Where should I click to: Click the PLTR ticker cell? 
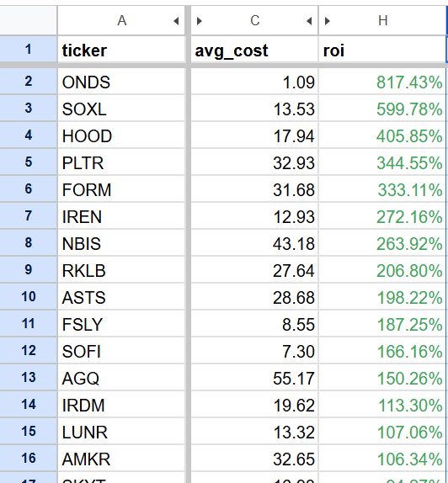[x=121, y=162]
